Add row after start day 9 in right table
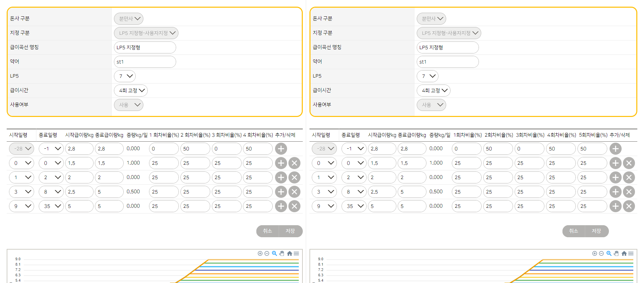 (x=616, y=206)
